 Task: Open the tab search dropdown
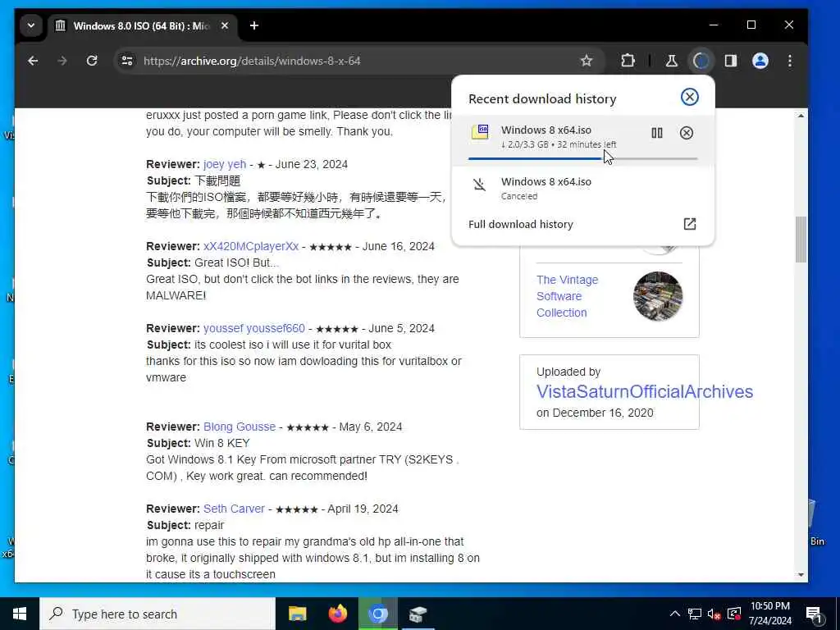31,25
